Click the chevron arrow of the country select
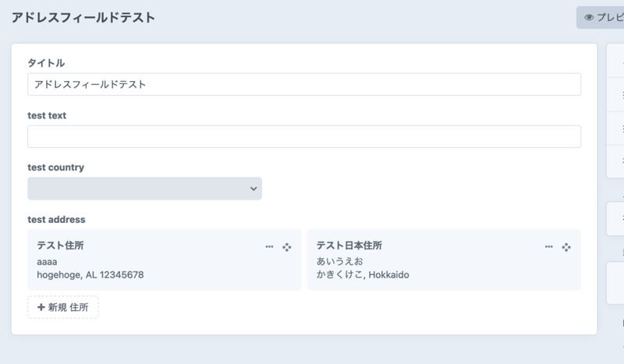This screenshot has height=364, width=624. [x=253, y=189]
